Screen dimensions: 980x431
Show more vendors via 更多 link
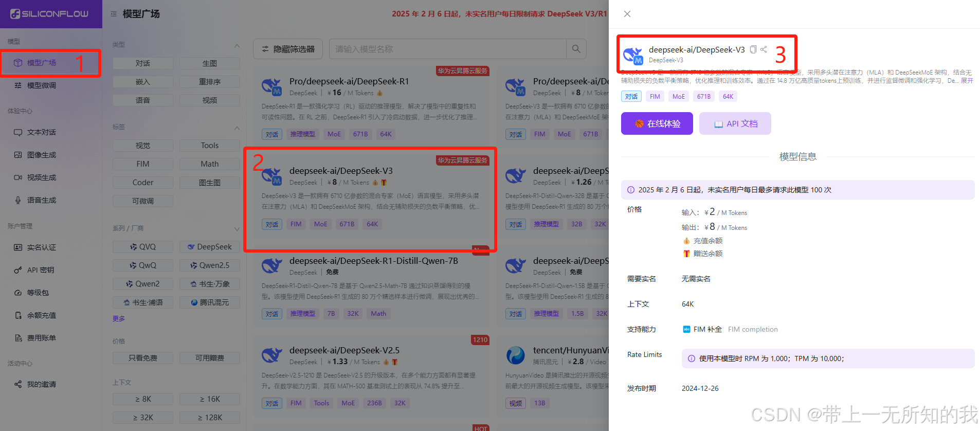pyautogui.click(x=119, y=319)
